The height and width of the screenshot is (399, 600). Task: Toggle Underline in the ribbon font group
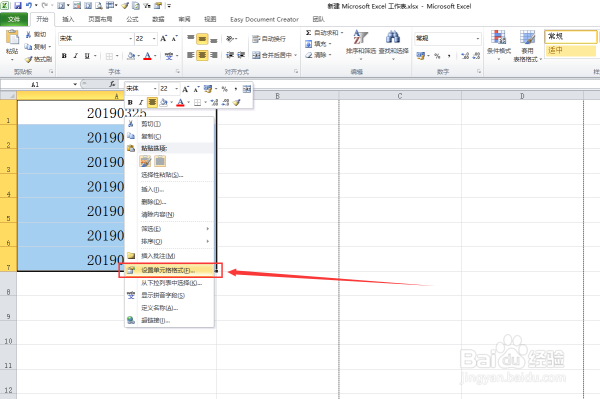87,56
